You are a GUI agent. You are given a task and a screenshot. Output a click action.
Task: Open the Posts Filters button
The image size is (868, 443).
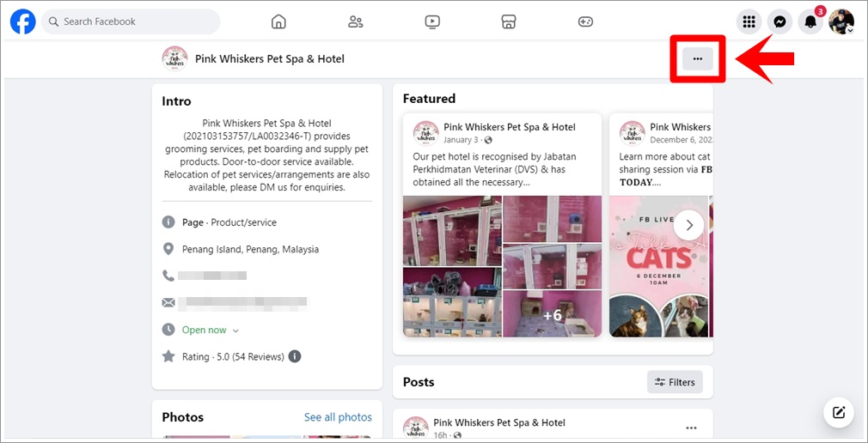pyautogui.click(x=675, y=382)
